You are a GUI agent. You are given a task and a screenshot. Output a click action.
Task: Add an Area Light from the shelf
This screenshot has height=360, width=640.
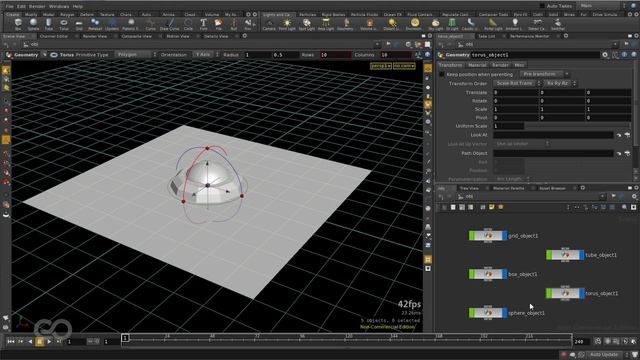pos(326,24)
